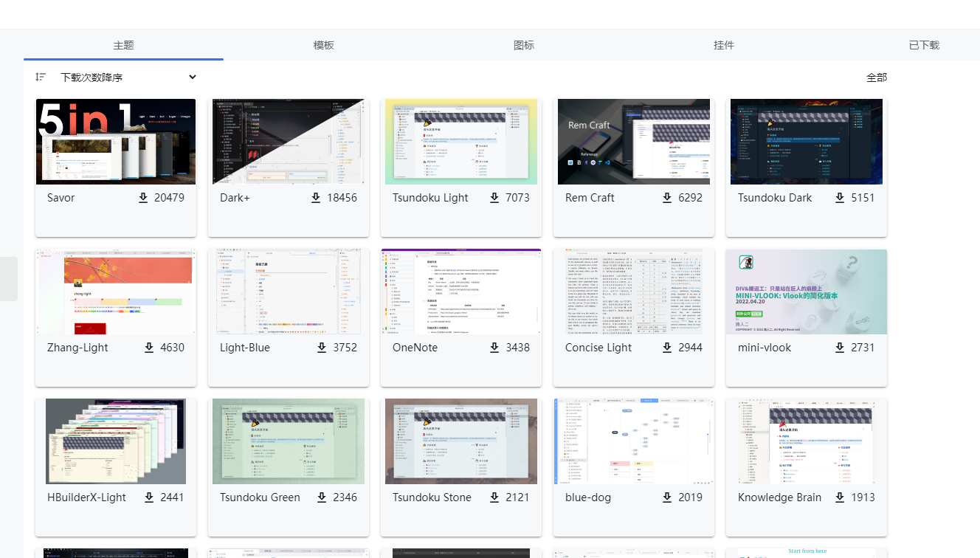Download the Tsundoku Light theme
980x558 pixels.
coord(494,198)
